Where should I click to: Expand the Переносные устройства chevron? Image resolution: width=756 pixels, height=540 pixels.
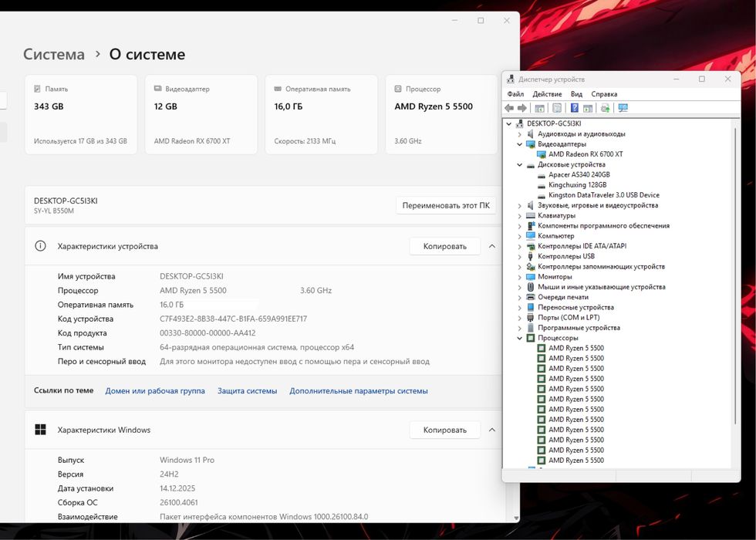click(x=519, y=308)
